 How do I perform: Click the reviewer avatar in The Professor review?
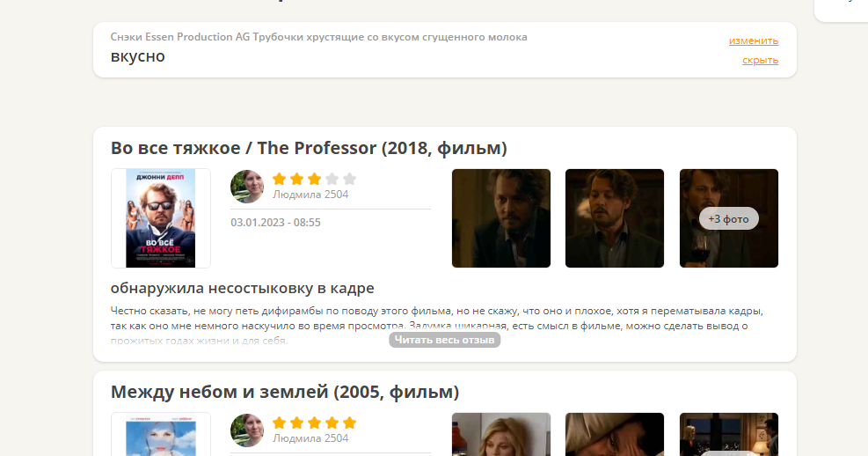[x=247, y=187]
